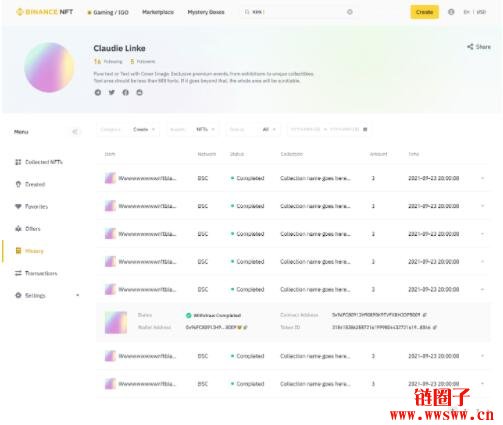Screen dimensions: 503x425
Task: Click the Twitter icon under profile
Action: (x=112, y=93)
